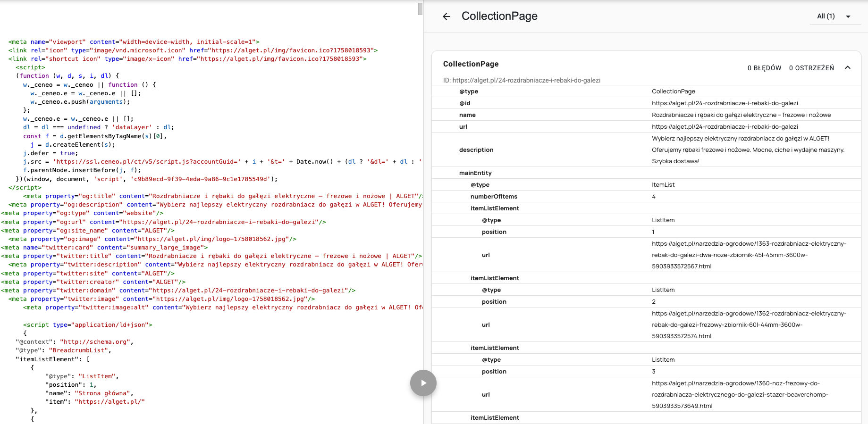Click the og:image logo meta tag line
Image resolution: width=868 pixels, height=424 pixels.
click(x=152, y=239)
